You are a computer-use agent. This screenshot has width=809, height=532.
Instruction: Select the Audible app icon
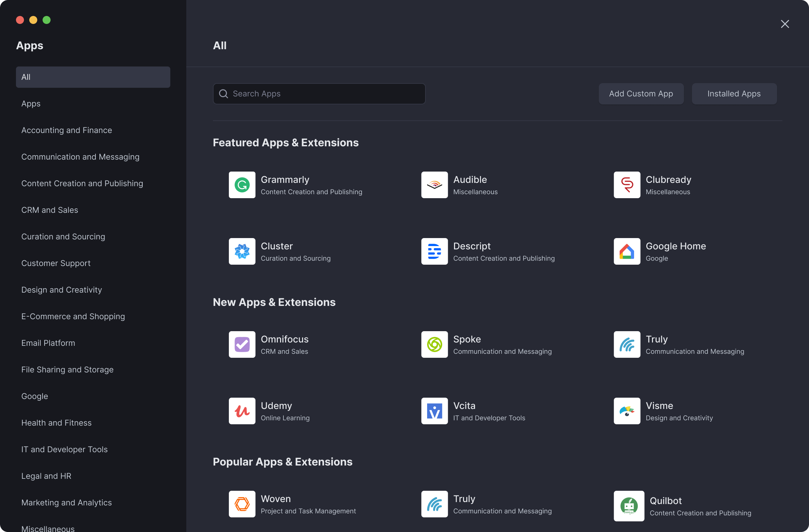pyautogui.click(x=434, y=185)
